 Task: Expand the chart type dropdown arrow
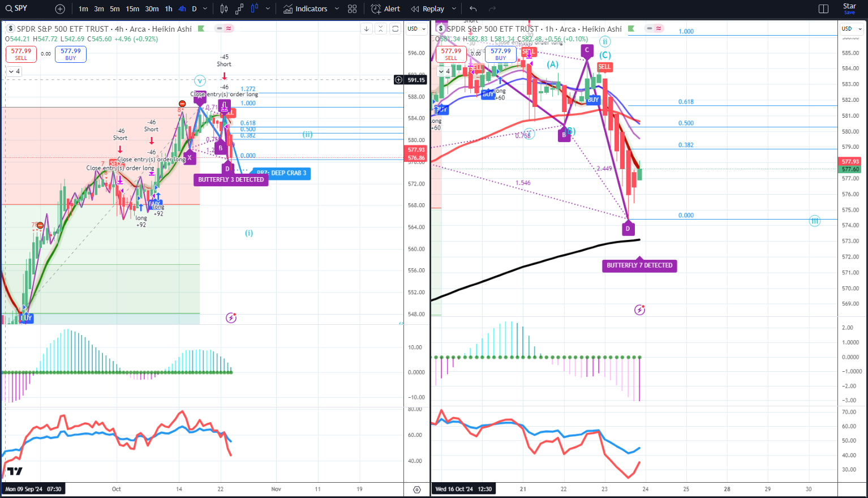[x=268, y=9]
